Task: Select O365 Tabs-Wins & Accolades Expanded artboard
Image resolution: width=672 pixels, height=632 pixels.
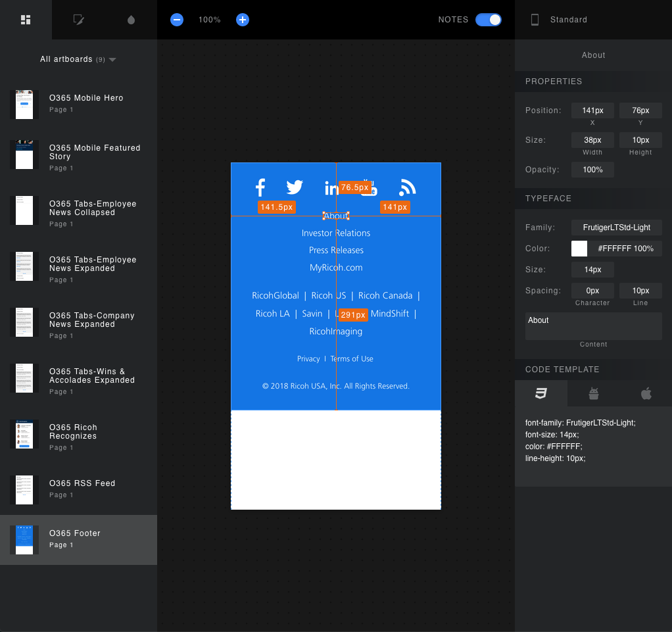Action: (x=78, y=381)
